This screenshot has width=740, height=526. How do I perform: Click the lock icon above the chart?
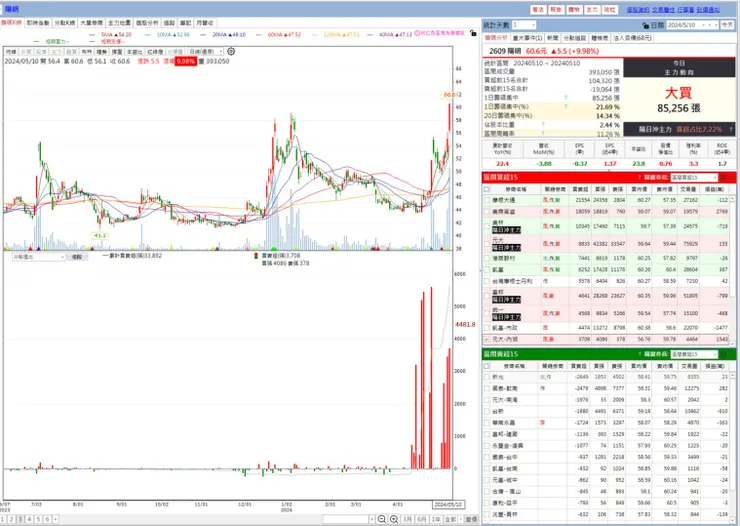pos(473,33)
